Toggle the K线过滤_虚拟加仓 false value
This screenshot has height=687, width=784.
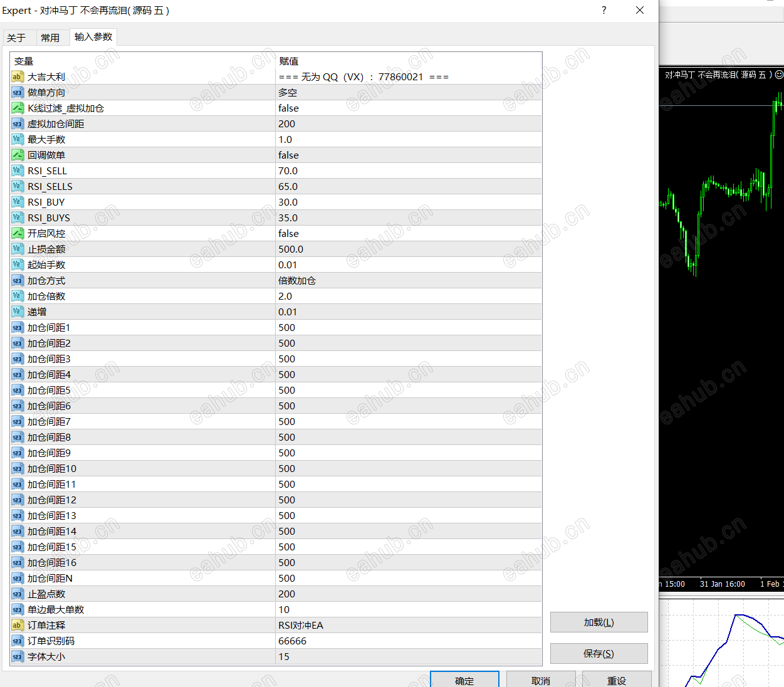409,108
